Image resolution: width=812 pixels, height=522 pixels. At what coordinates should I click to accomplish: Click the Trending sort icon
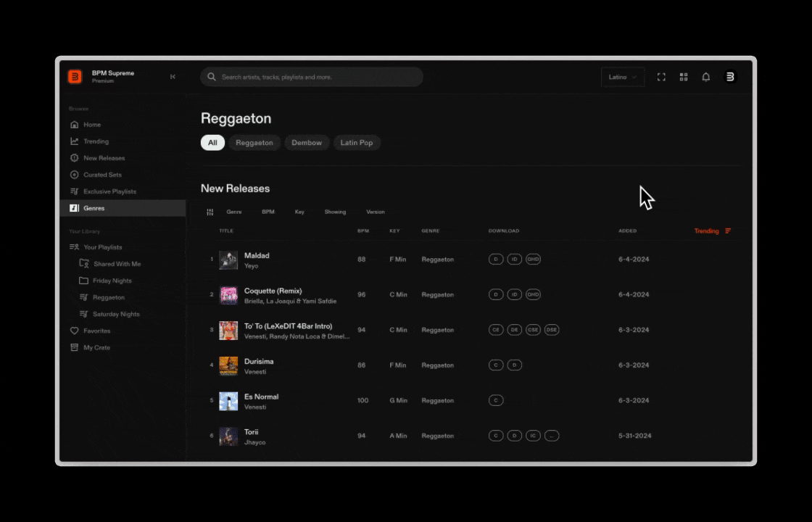(x=728, y=231)
